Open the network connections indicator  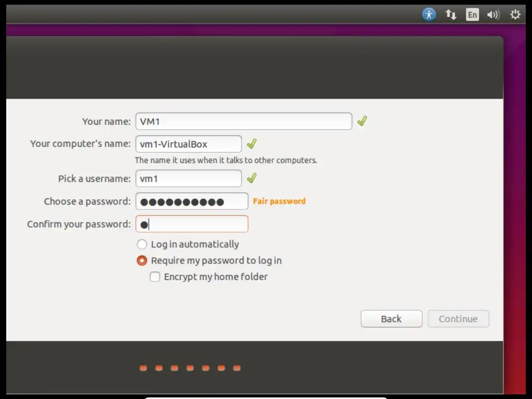[x=451, y=15]
